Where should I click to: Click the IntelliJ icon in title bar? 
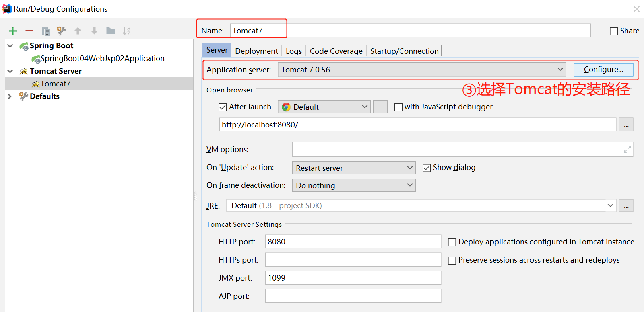[7, 9]
